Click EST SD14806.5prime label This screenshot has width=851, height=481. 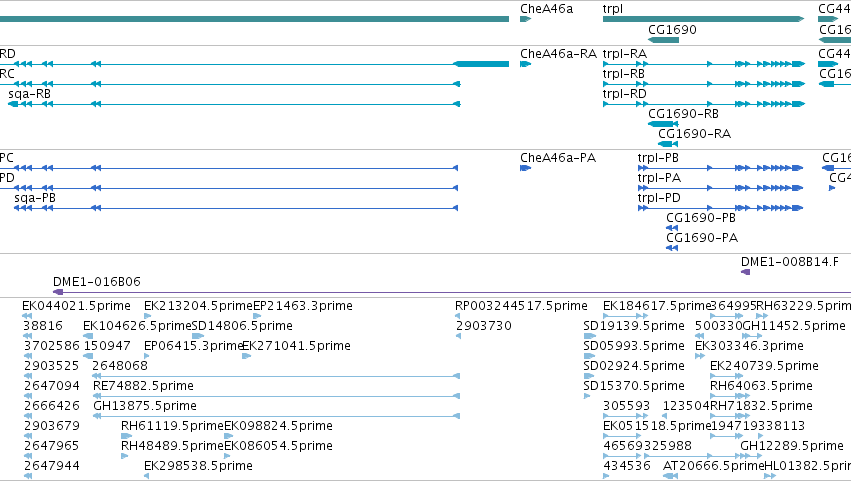[242, 326]
